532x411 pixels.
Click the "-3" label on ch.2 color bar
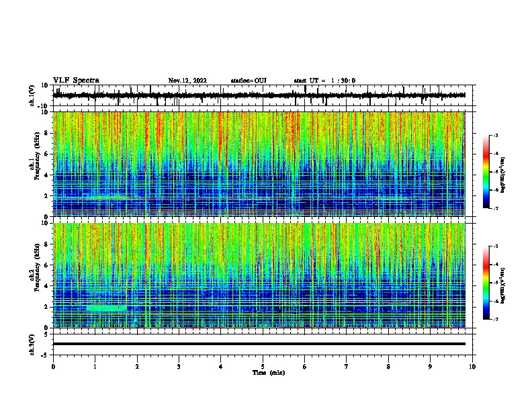(x=495, y=246)
